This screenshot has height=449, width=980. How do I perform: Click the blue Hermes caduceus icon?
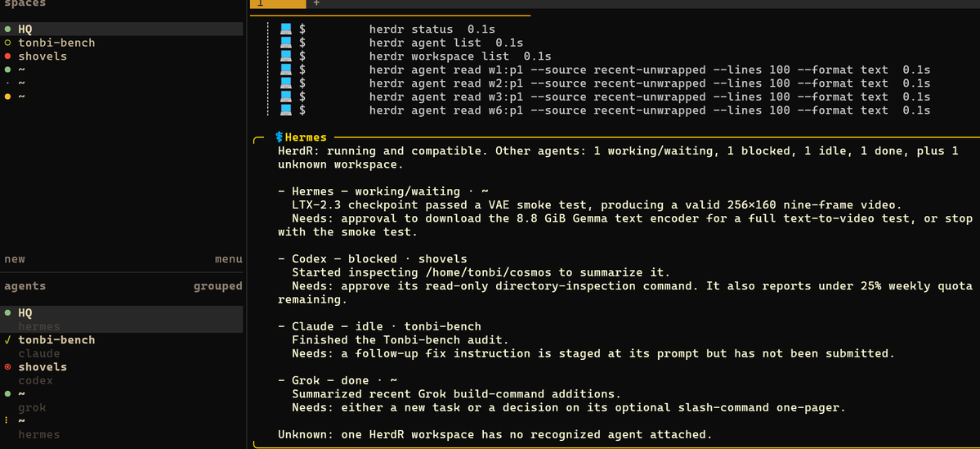click(280, 137)
